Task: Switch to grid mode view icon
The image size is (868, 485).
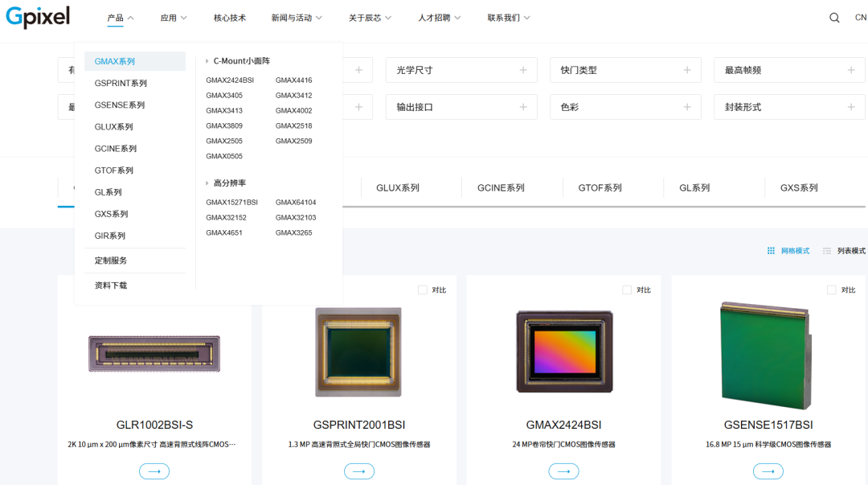Action: tap(771, 251)
